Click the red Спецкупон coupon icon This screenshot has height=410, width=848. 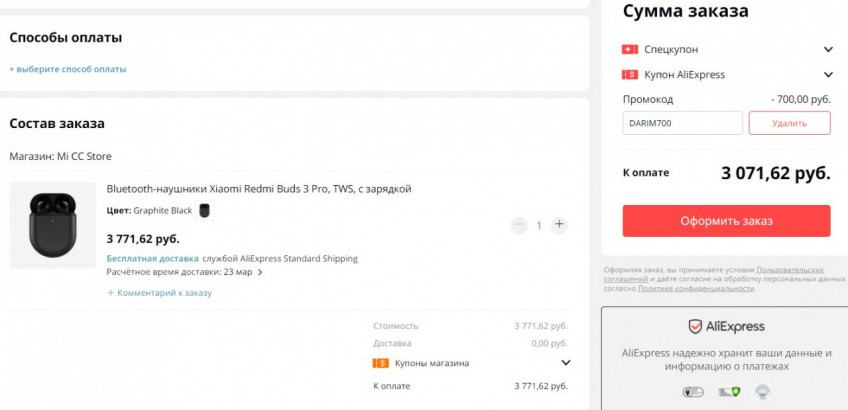tap(630, 49)
